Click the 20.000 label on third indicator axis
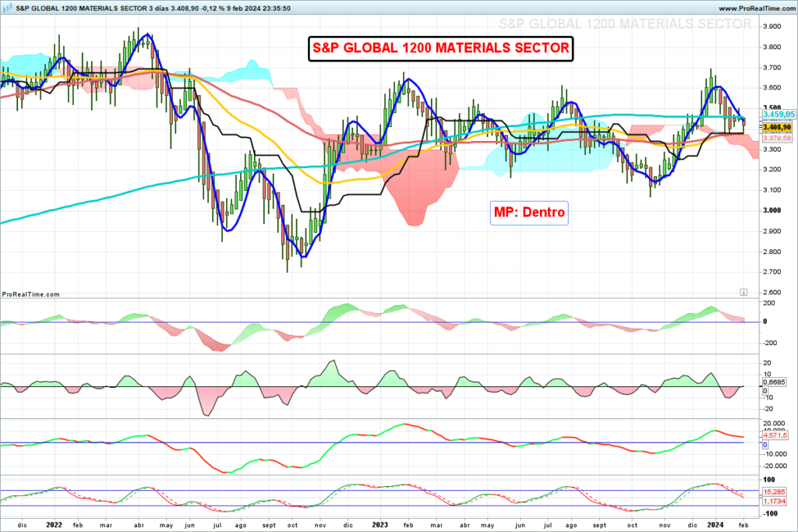 click(x=774, y=423)
